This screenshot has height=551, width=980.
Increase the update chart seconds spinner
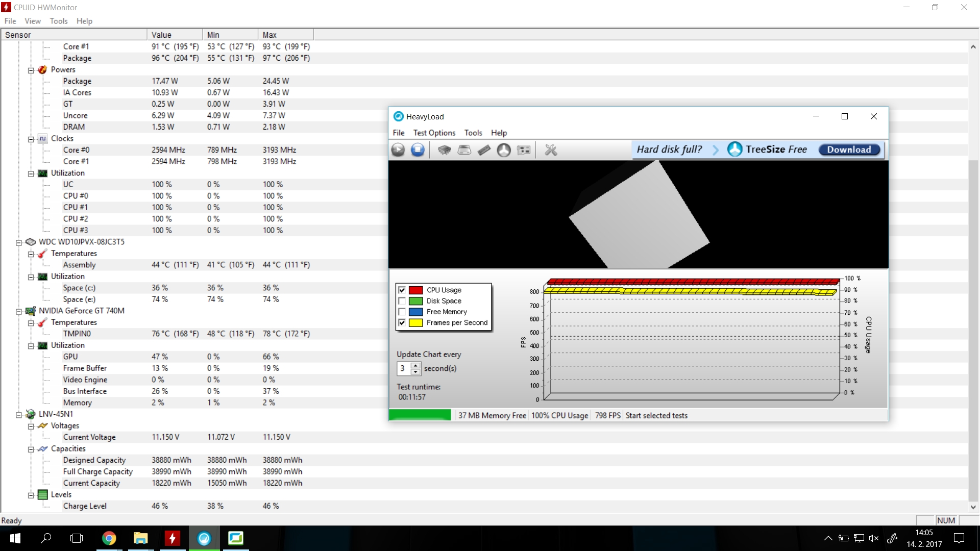415,365
